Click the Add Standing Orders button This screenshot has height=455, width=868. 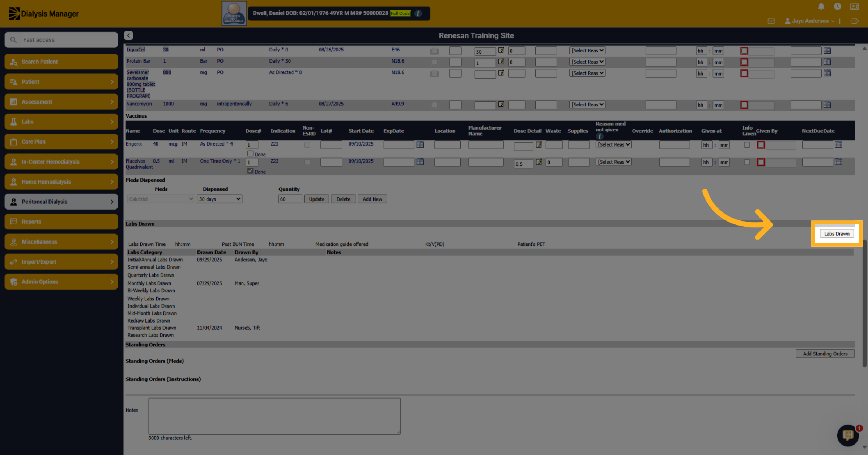tap(825, 354)
